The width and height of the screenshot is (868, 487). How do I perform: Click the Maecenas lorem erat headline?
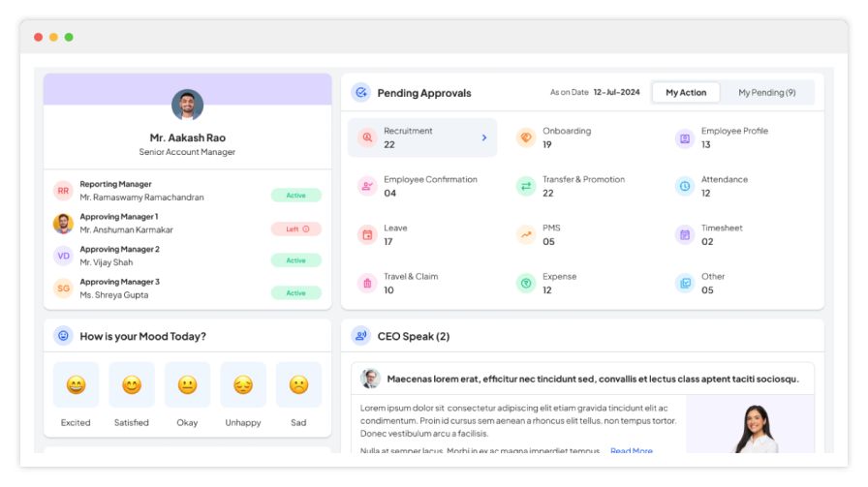tap(593, 380)
